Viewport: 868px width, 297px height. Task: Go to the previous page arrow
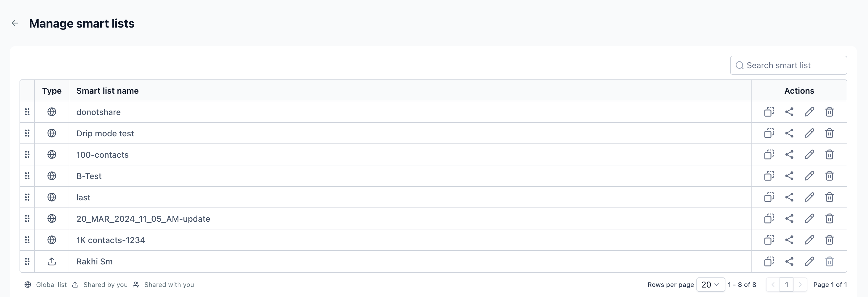(773, 285)
